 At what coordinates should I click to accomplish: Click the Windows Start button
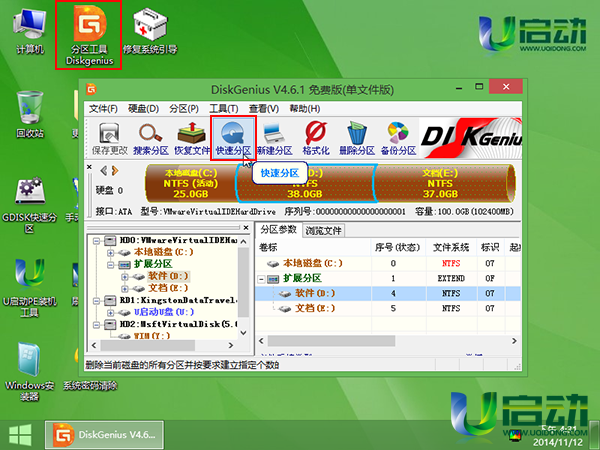coord(20,435)
